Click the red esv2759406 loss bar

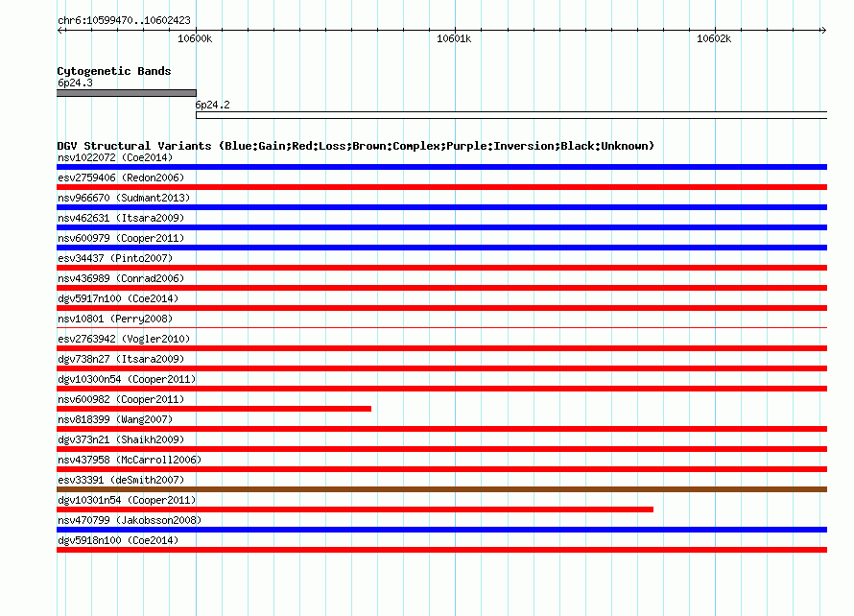pos(441,187)
